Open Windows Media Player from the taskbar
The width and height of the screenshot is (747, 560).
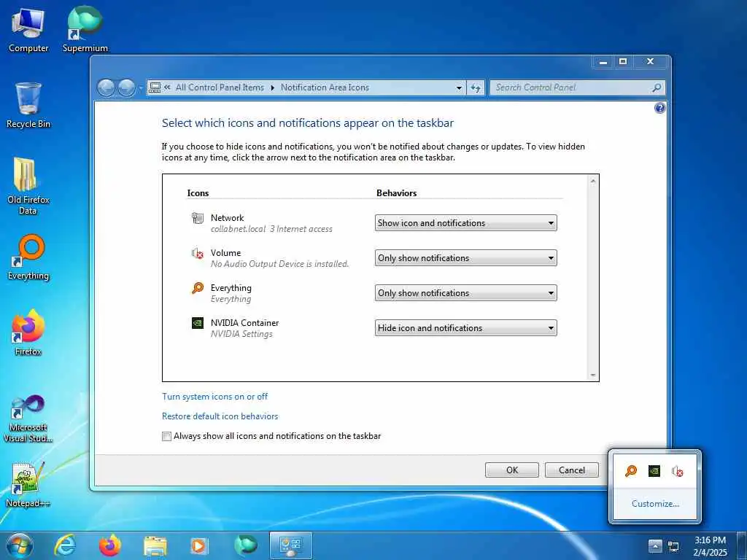pos(199,546)
